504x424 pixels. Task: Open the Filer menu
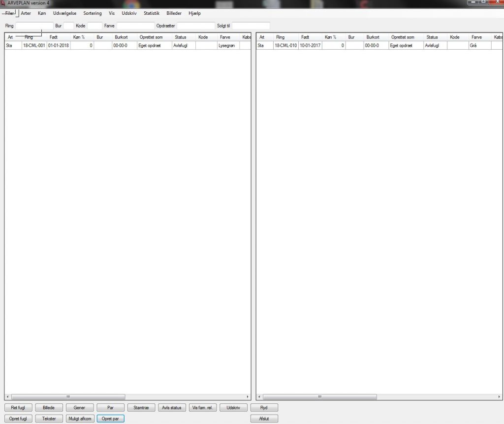(10, 13)
